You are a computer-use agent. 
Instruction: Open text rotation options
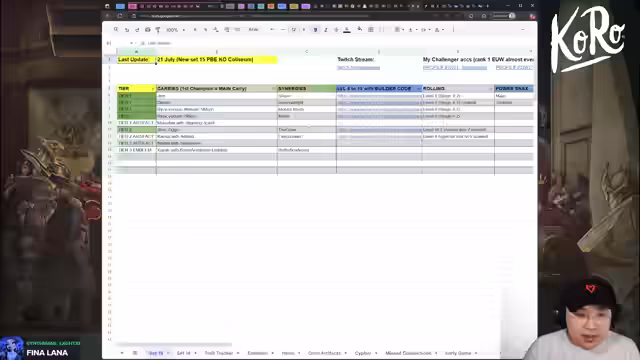(439, 30)
